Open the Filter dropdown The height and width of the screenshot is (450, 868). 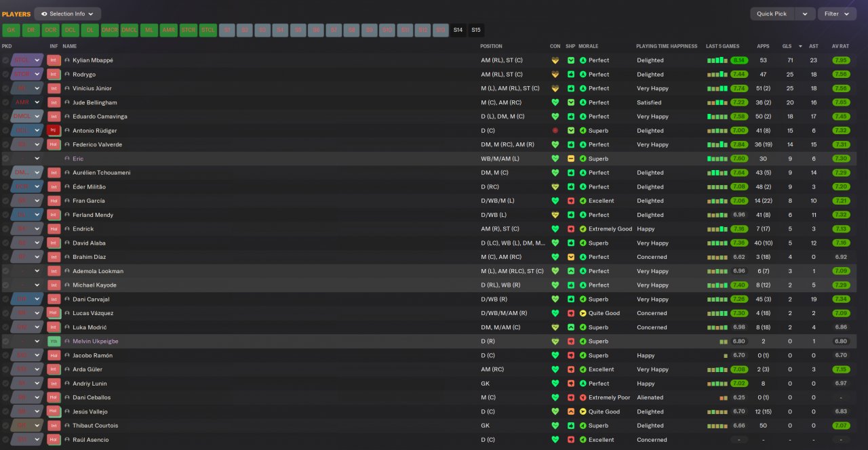[x=837, y=14]
